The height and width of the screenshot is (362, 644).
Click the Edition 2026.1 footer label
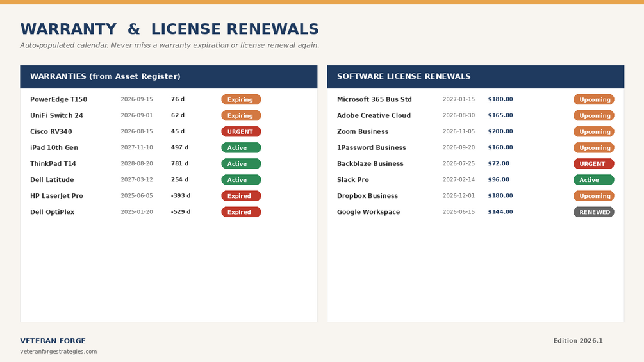(578, 340)
